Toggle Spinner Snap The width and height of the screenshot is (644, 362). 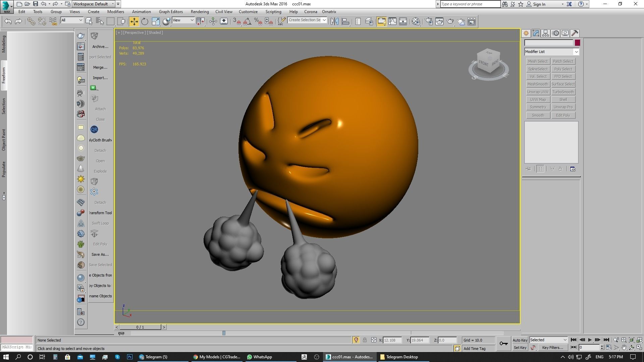click(x=269, y=21)
